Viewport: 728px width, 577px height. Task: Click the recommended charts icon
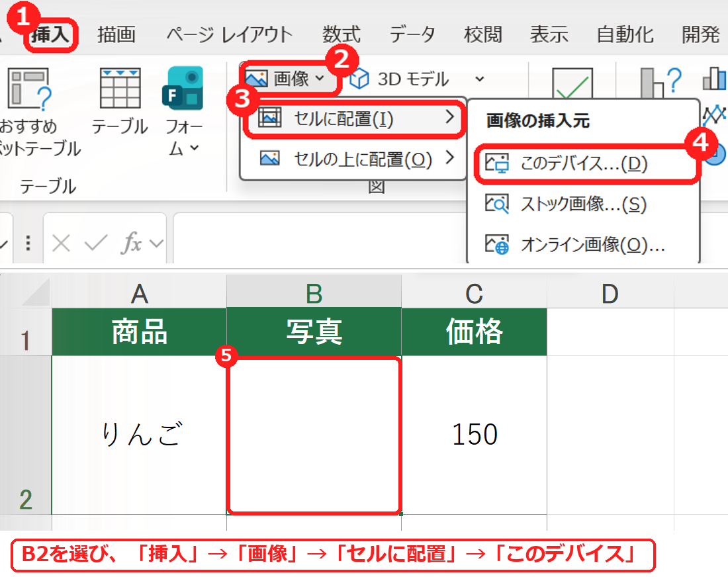click(660, 83)
